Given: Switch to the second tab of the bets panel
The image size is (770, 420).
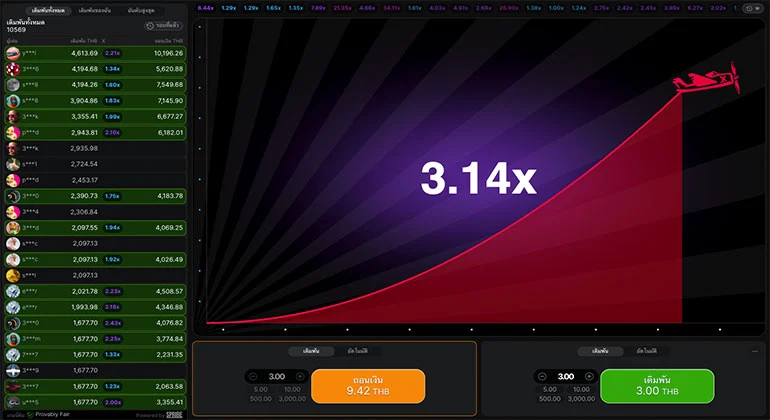Looking at the screenshot, I should (94, 9).
